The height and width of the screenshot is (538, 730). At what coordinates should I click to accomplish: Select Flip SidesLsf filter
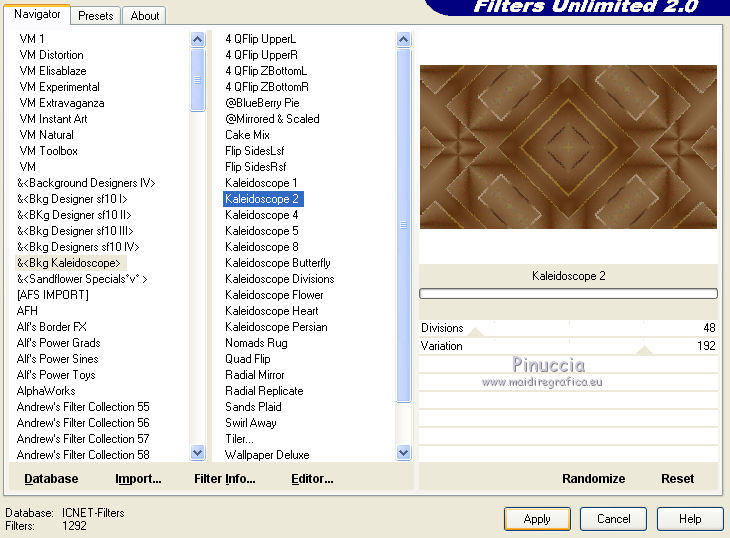coord(255,151)
